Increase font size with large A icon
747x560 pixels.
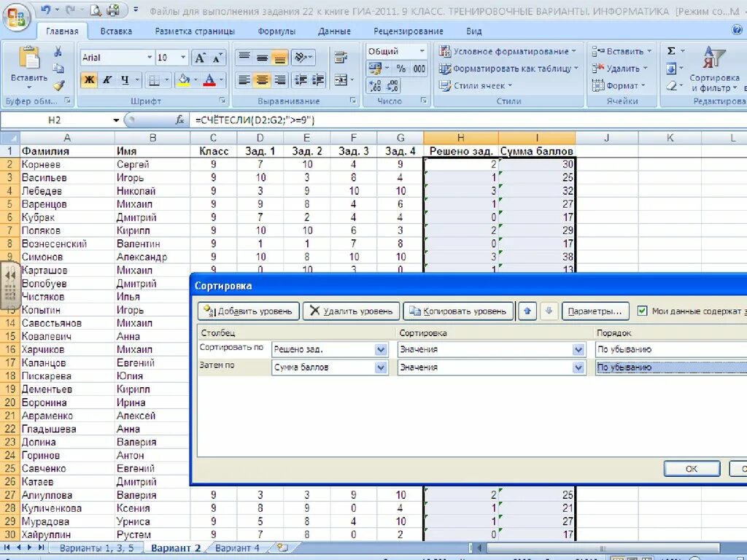[200, 58]
